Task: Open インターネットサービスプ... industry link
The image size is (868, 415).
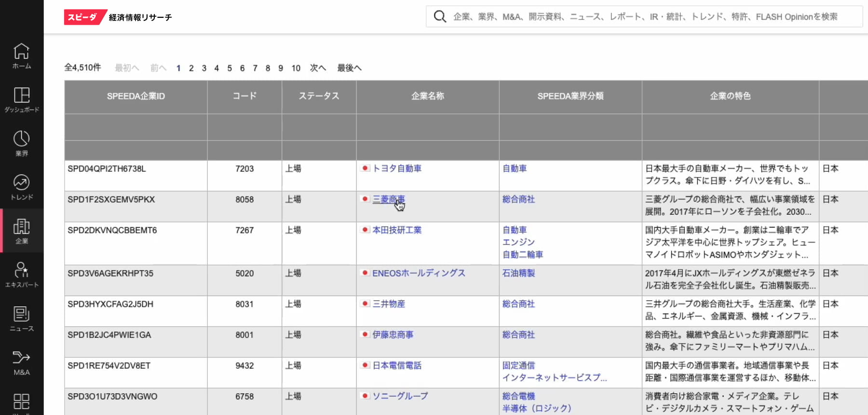Action: click(x=555, y=378)
